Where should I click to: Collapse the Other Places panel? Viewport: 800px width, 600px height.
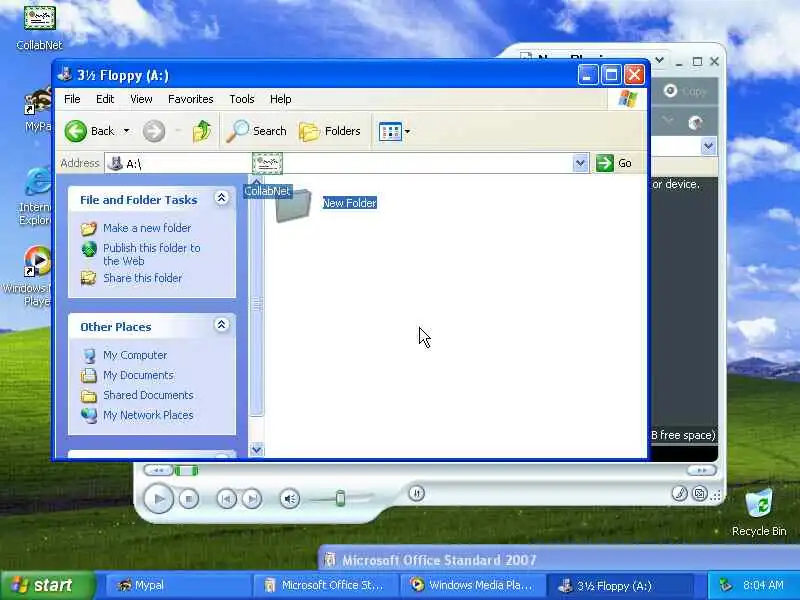click(221, 325)
